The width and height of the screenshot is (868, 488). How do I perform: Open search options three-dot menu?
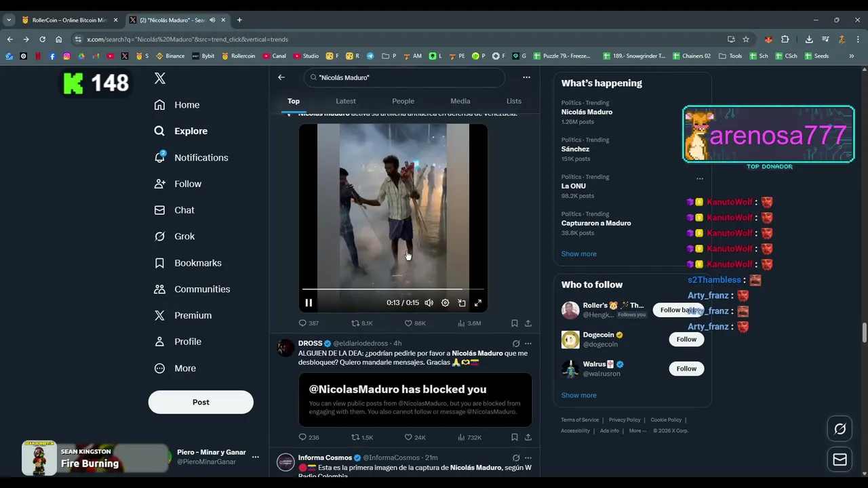point(526,77)
